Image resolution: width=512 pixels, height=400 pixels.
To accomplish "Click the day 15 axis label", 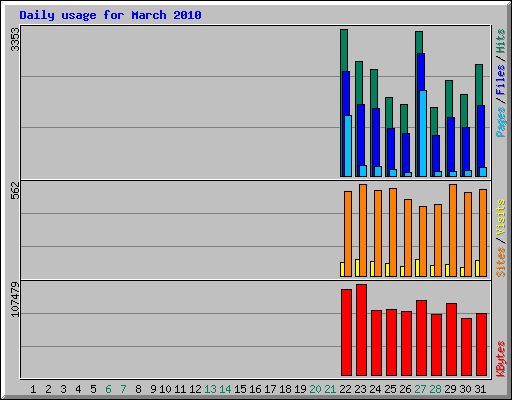I will pos(240,389).
